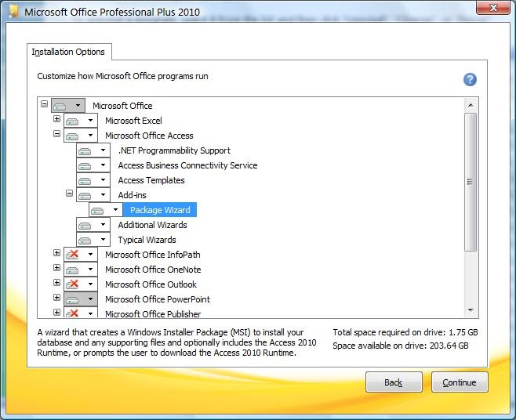
Task: Expand the Microsoft Office PowerPoint node
Action: click(56, 297)
